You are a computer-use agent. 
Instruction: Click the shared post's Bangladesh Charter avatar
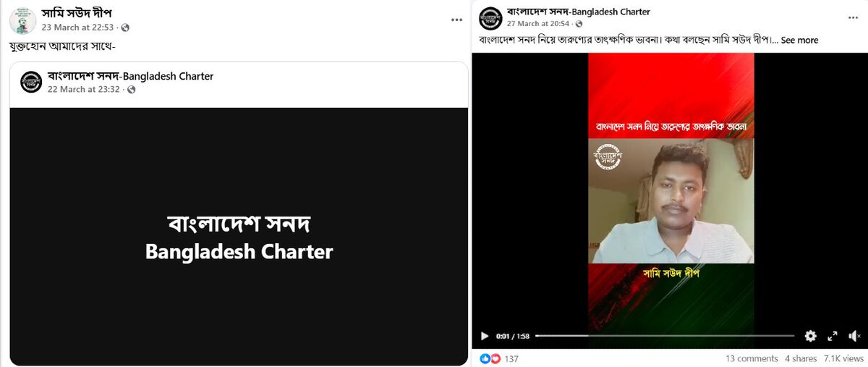pyautogui.click(x=31, y=82)
